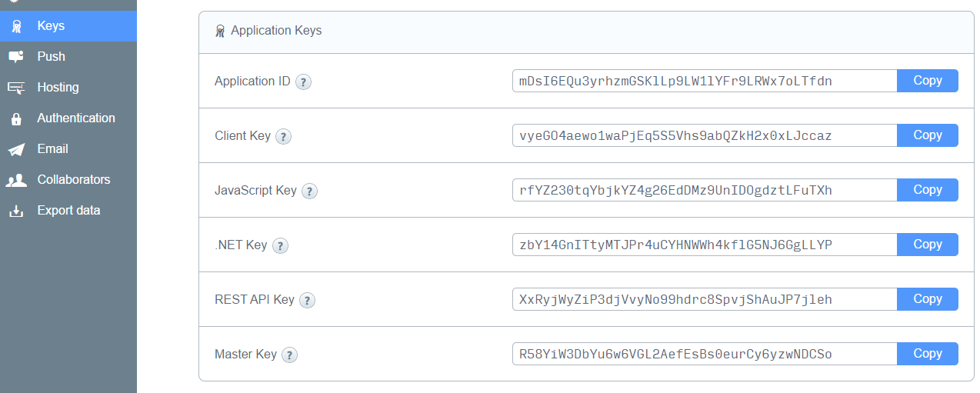Click the Export data download icon

[x=15, y=211]
